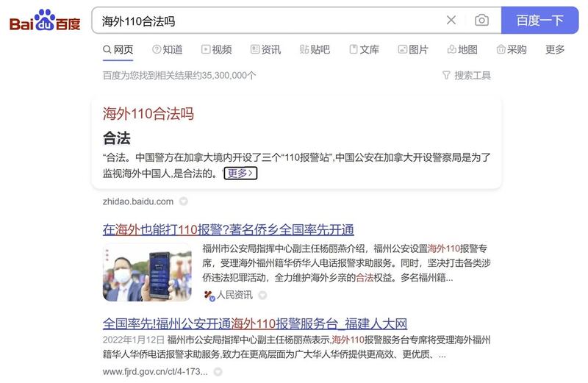Select the 网页 tab
The height and width of the screenshot is (383, 588).
pyautogui.click(x=118, y=49)
